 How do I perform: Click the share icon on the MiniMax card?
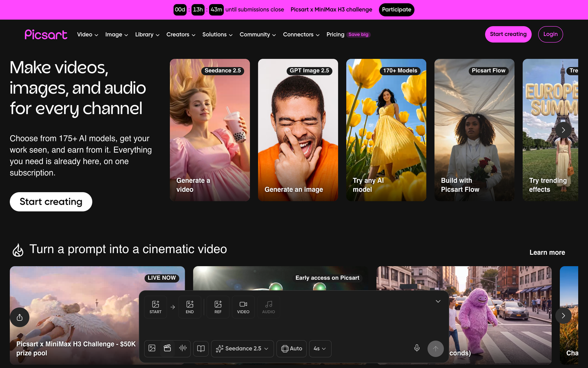click(20, 317)
